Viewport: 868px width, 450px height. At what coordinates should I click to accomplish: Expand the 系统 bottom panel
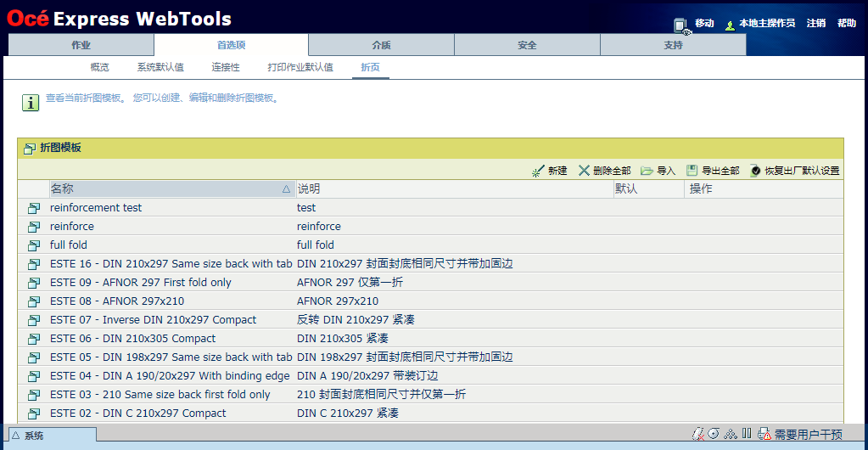pyautogui.click(x=52, y=436)
